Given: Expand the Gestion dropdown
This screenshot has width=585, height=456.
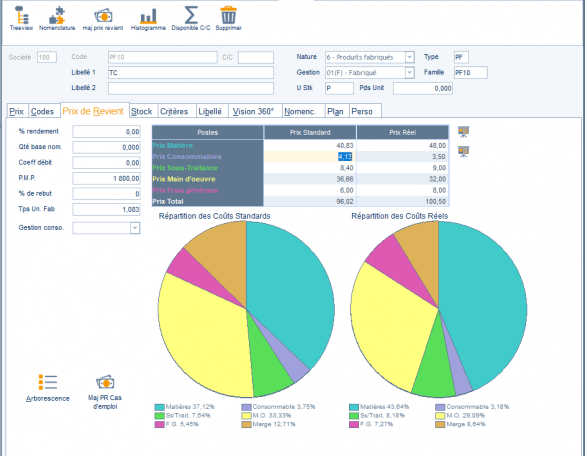Looking at the screenshot, I should point(409,72).
